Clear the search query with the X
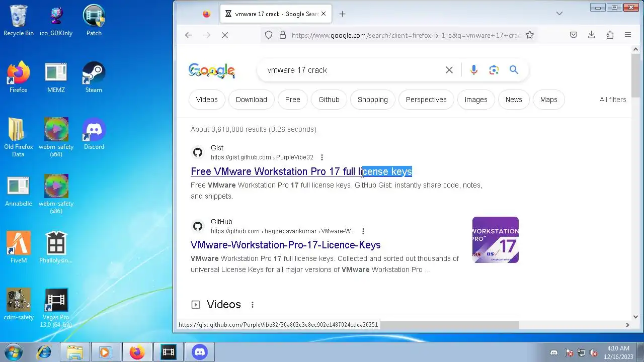Image resolution: width=644 pixels, height=362 pixels. tap(449, 70)
